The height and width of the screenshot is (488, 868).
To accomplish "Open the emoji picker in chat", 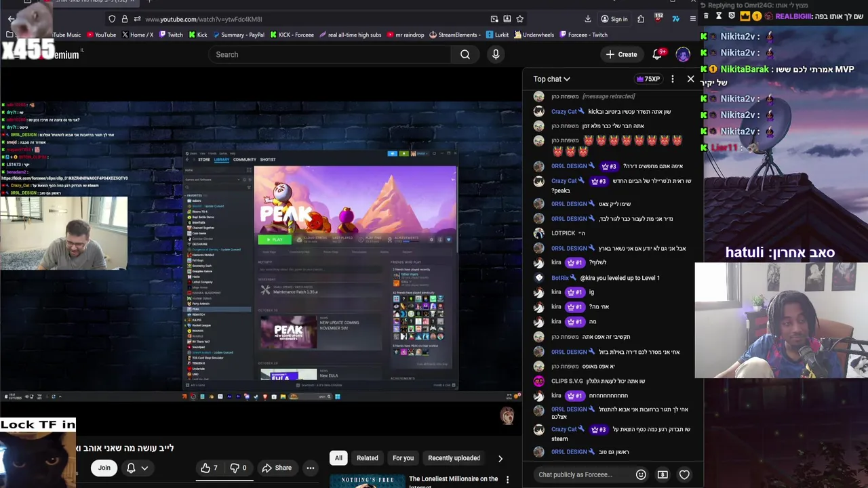I will click(641, 474).
